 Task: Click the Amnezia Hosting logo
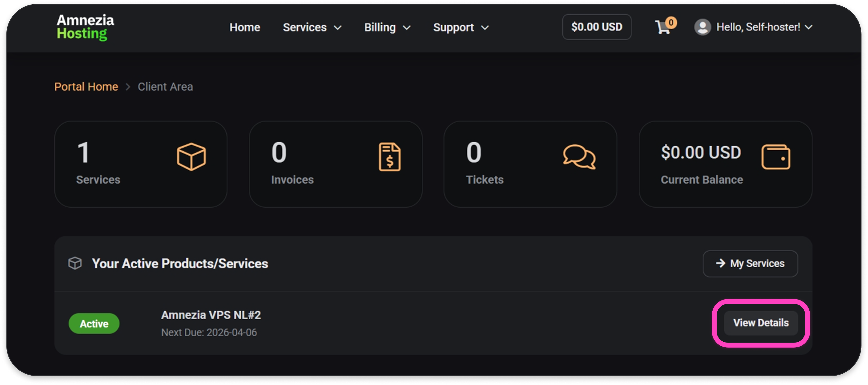click(85, 27)
